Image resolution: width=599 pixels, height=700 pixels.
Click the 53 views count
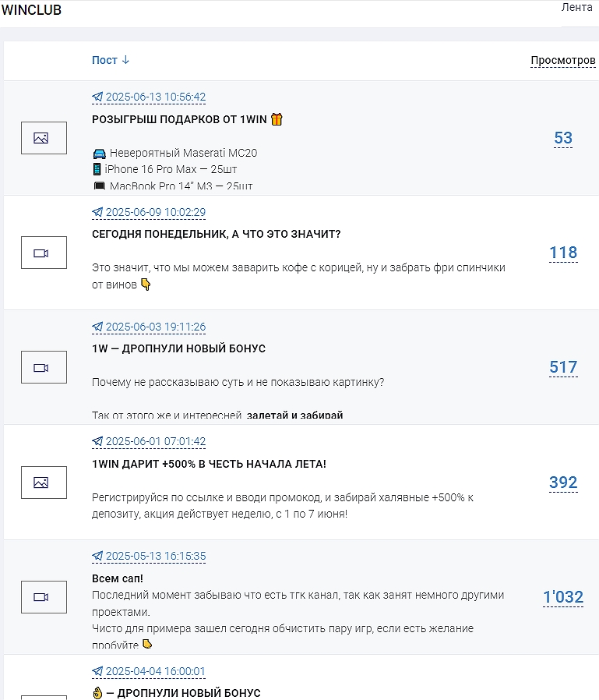(563, 138)
